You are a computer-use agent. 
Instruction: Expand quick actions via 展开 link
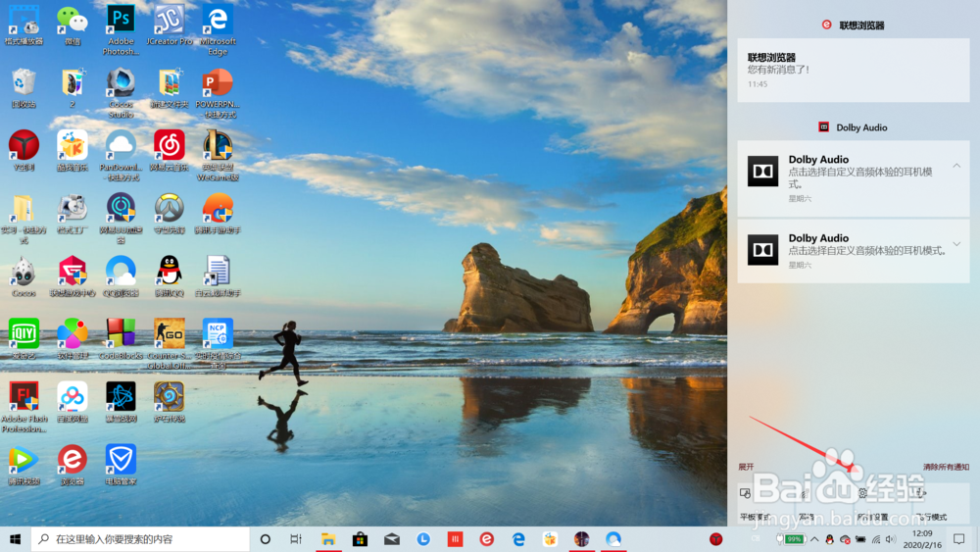[x=746, y=467]
